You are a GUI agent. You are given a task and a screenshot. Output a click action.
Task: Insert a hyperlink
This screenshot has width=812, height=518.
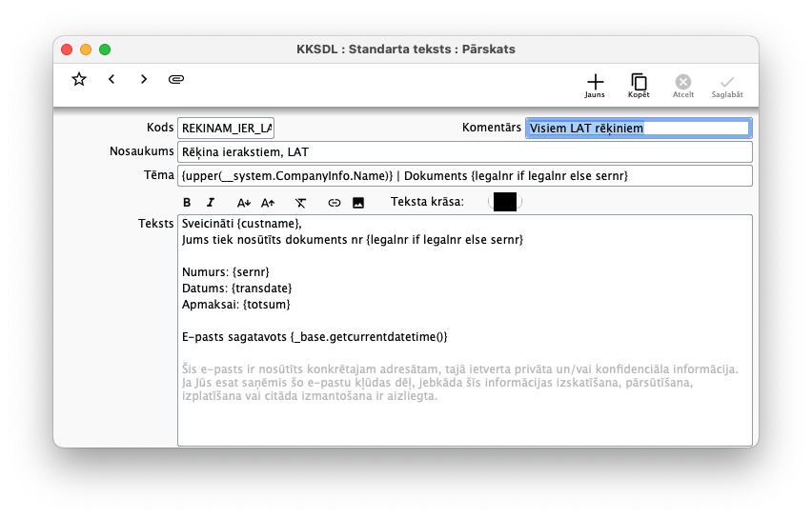[x=334, y=202]
